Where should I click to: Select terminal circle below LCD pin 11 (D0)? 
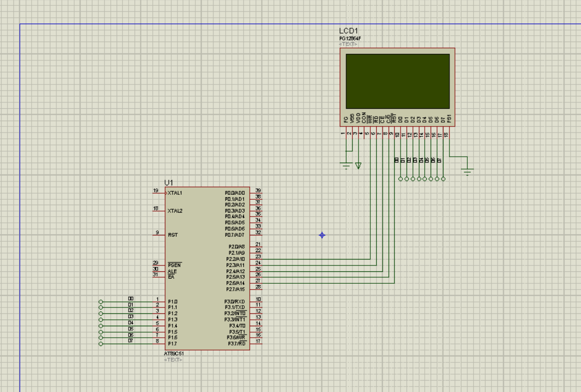(401, 179)
